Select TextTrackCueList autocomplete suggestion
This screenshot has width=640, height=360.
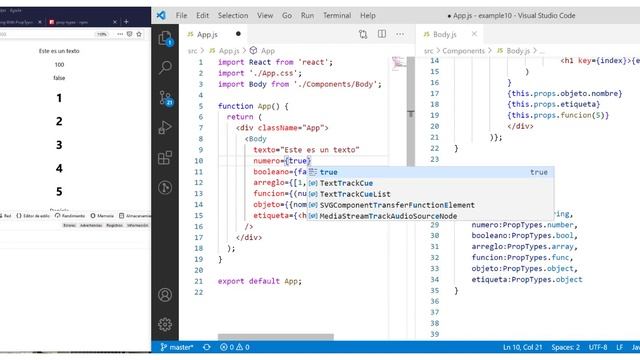(x=431, y=194)
